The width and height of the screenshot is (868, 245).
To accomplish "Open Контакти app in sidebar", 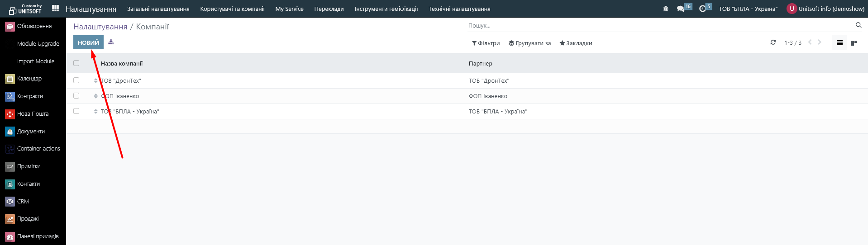I will coord(33,184).
